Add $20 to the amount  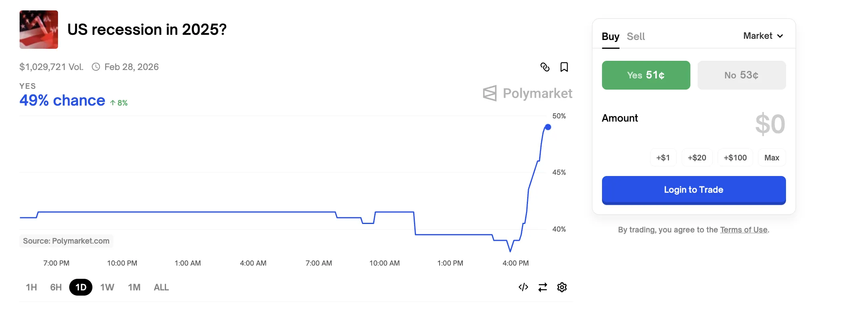tap(697, 158)
